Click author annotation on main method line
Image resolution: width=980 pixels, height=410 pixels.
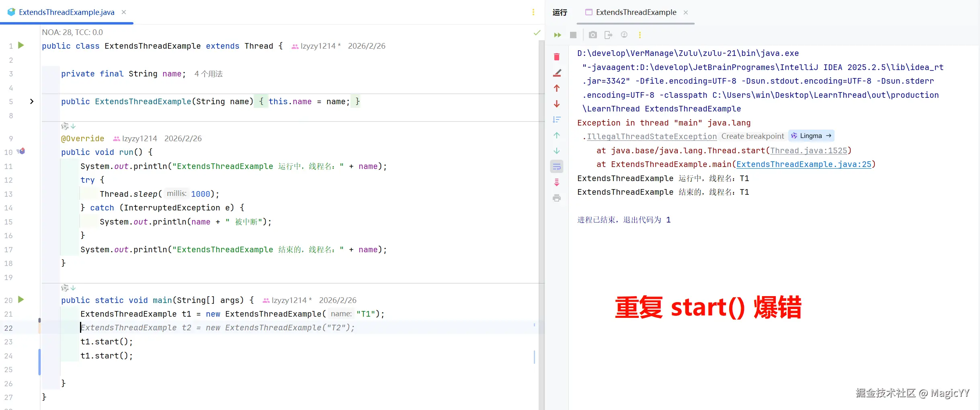(x=287, y=300)
